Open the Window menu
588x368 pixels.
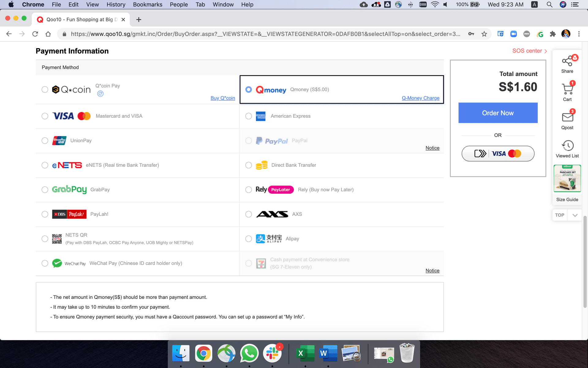point(223,5)
